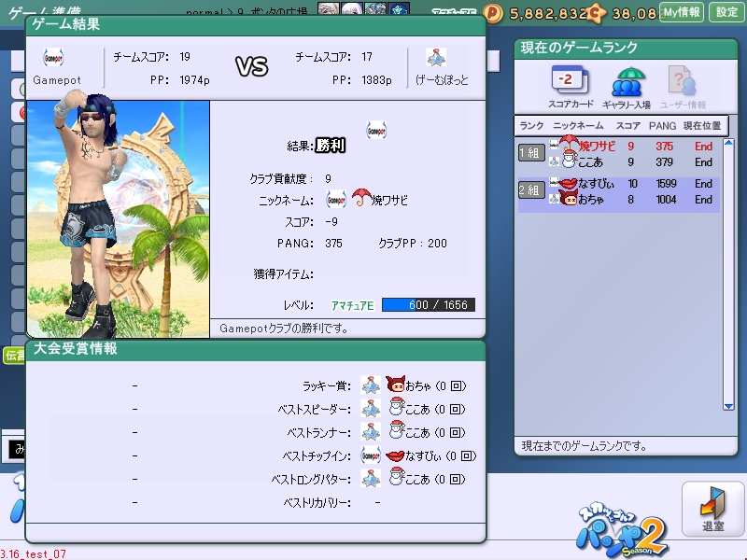Open the 設定 settings button
Image resolution: width=747 pixels, height=560 pixels.
[x=726, y=12]
